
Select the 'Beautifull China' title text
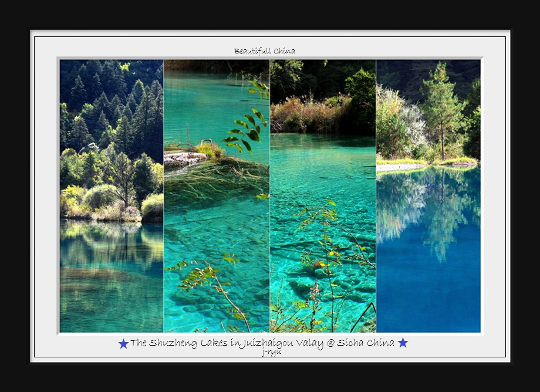click(264, 51)
